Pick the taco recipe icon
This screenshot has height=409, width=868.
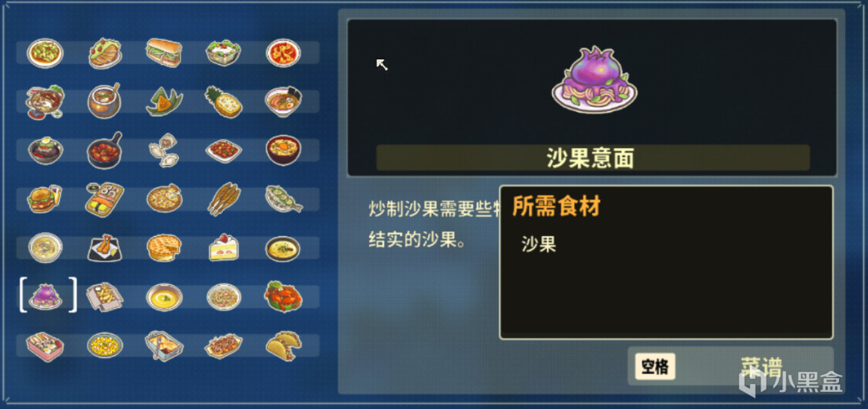pos(283,345)
